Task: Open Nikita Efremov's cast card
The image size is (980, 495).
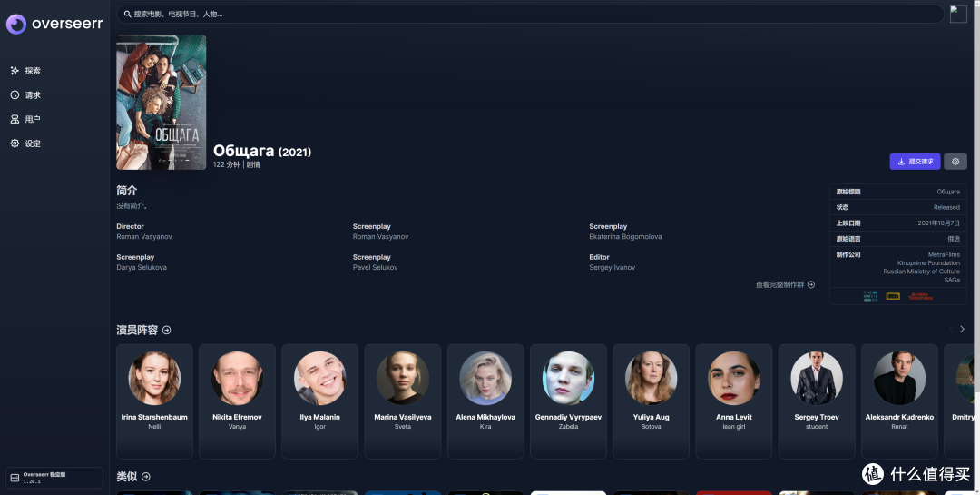Action: click(237, 401)
